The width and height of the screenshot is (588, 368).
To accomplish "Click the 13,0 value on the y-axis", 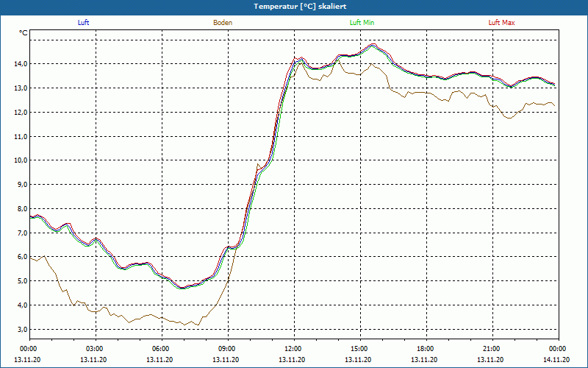I will coord(22,88).
